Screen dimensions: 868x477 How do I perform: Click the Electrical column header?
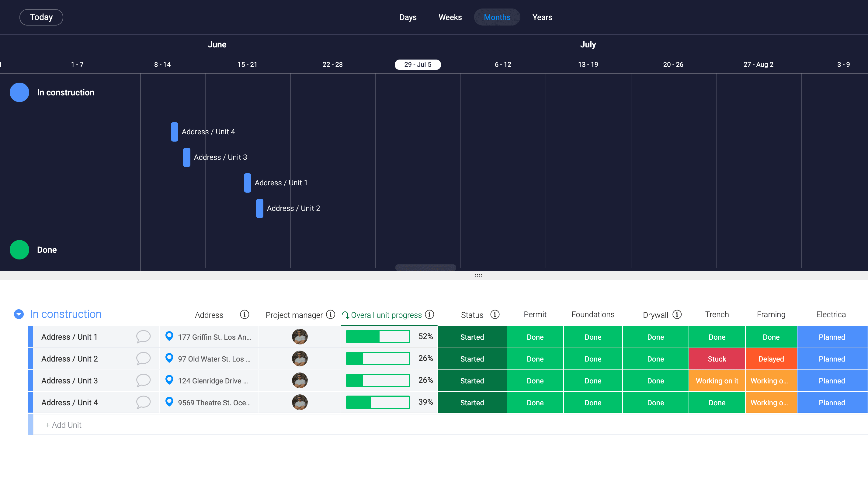click(x=832, y=314)
